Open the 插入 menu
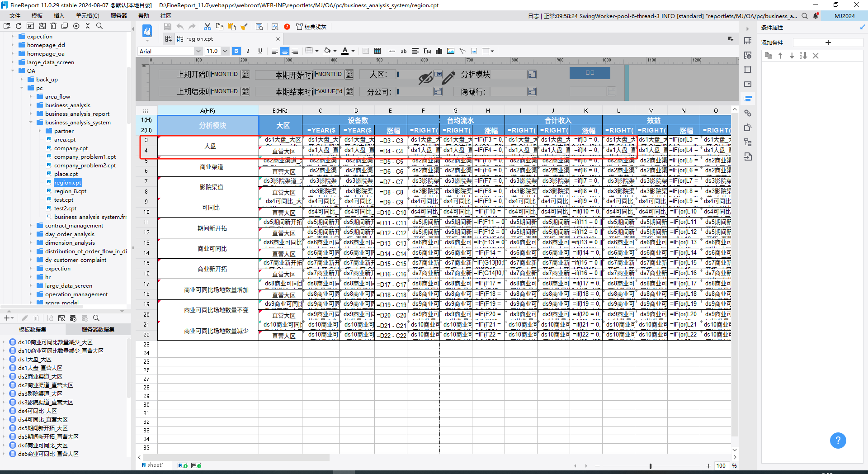 click(x=59, y=16)
